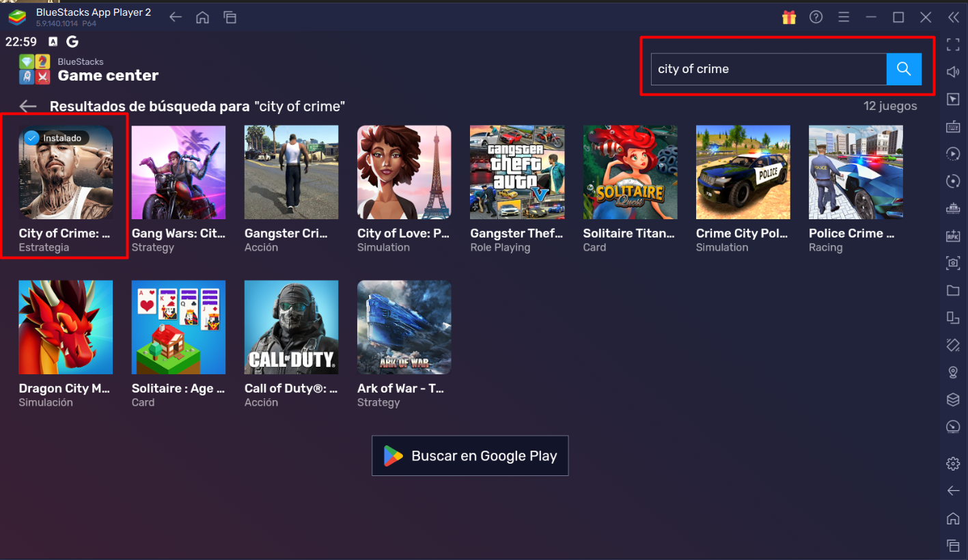Toggle eco mode gauge icon
Screen dimensions: 968x560
coord(953,427)
